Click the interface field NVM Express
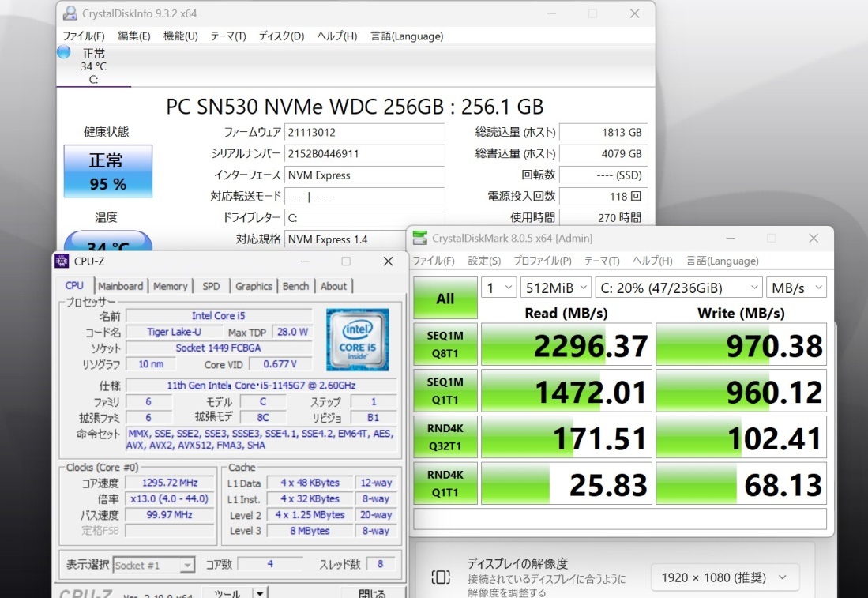 click(364, 175)
